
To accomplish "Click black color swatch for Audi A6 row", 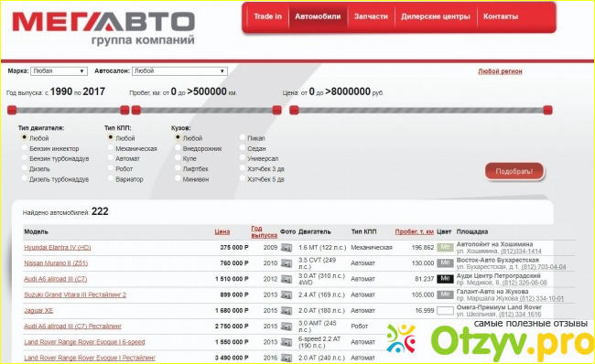I will (445, 279).
